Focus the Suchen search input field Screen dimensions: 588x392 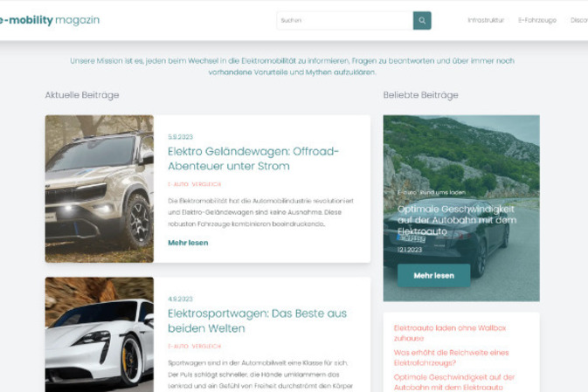tap(345, 20)
